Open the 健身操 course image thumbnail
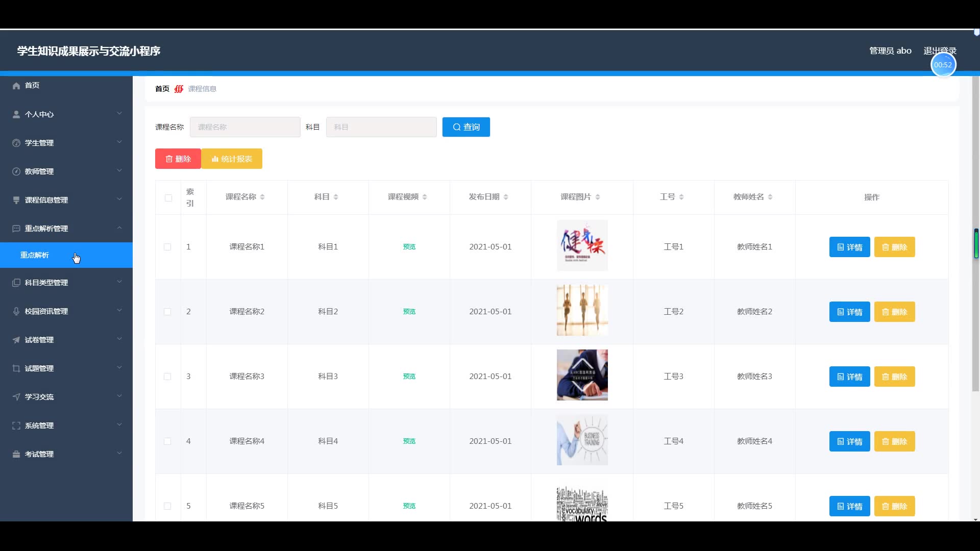The width and height of the screenshot is (980, 551). click(x=582, y=245)
